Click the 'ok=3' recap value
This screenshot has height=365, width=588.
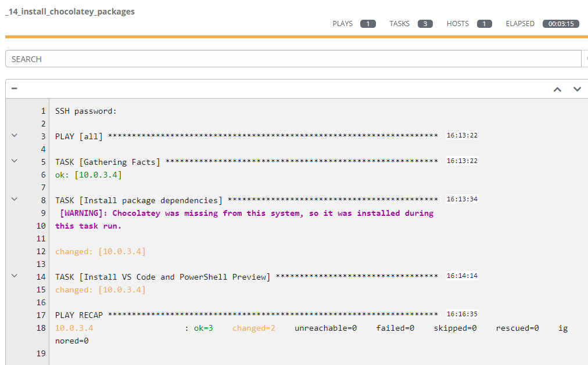(x=203, y=328)
